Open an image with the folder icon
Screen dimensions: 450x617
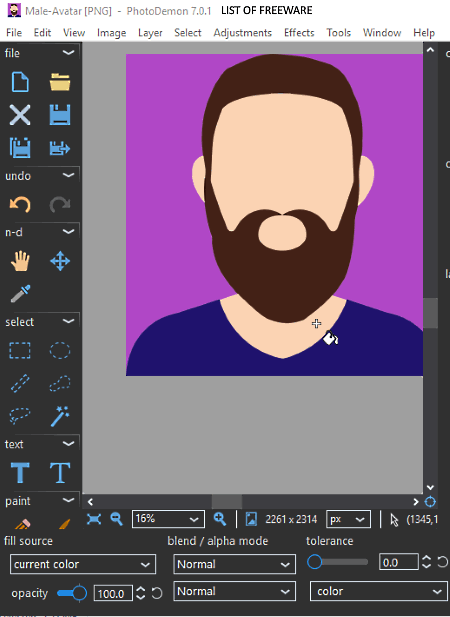click(60, 82)
